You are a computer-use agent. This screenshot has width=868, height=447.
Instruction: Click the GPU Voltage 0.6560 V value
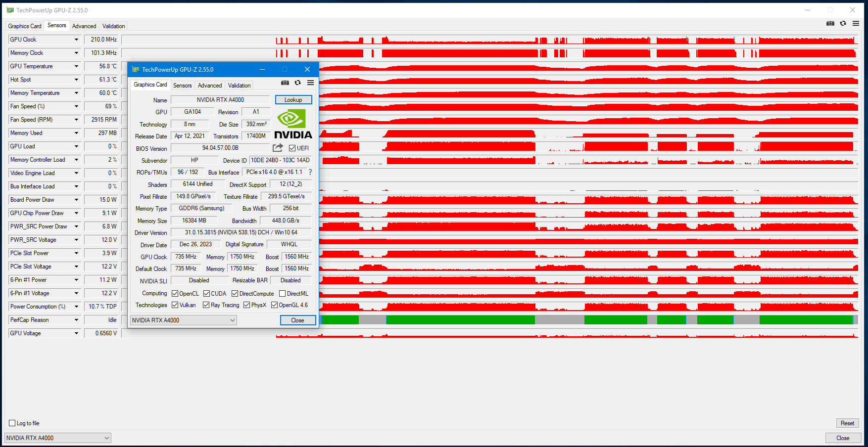[x=101, y=333]
